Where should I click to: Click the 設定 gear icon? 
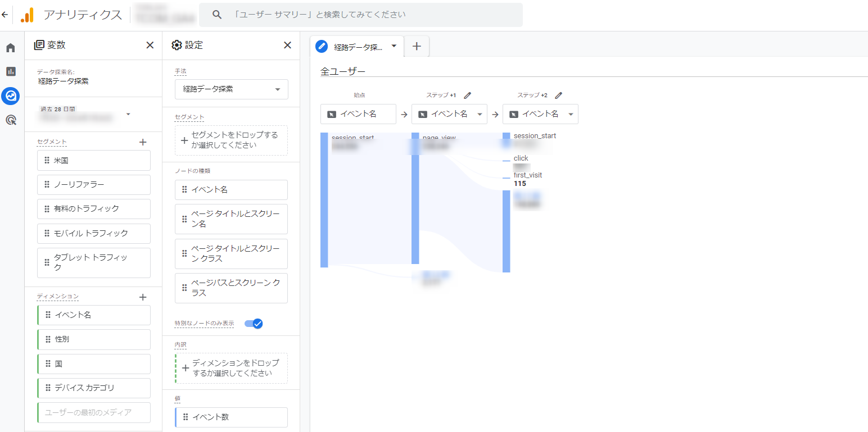point(177,46)
